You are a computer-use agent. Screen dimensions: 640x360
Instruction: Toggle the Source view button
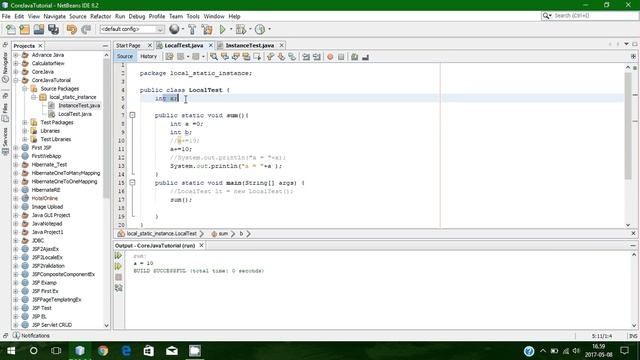[124, 57]
